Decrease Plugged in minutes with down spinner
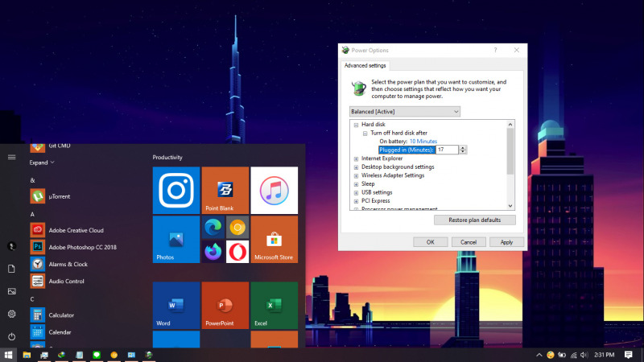 point(463,152)
